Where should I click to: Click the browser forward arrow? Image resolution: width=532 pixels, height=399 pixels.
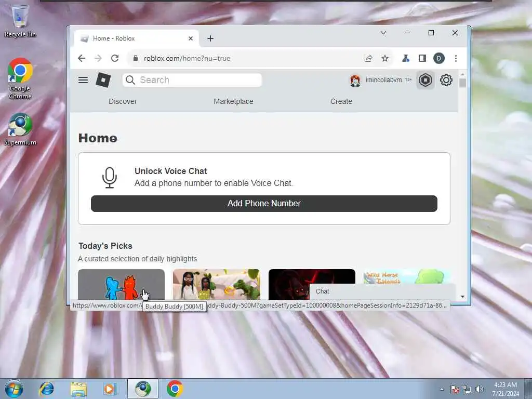pyautogui.click(x=98, y=58)
